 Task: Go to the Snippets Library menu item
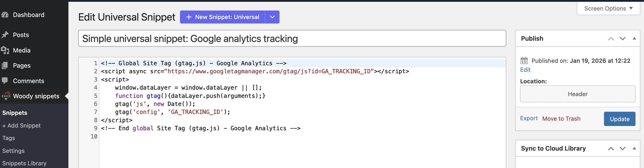(24, 163)
